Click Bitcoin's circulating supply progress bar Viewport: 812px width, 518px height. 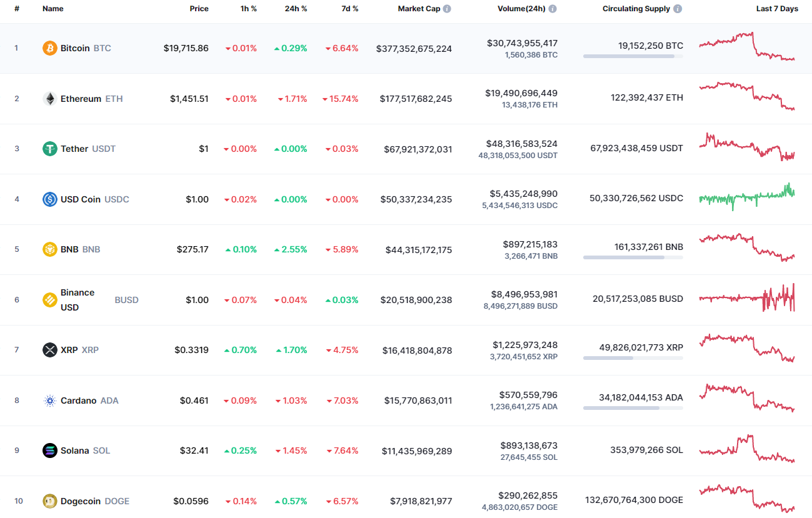coord(632,56)
